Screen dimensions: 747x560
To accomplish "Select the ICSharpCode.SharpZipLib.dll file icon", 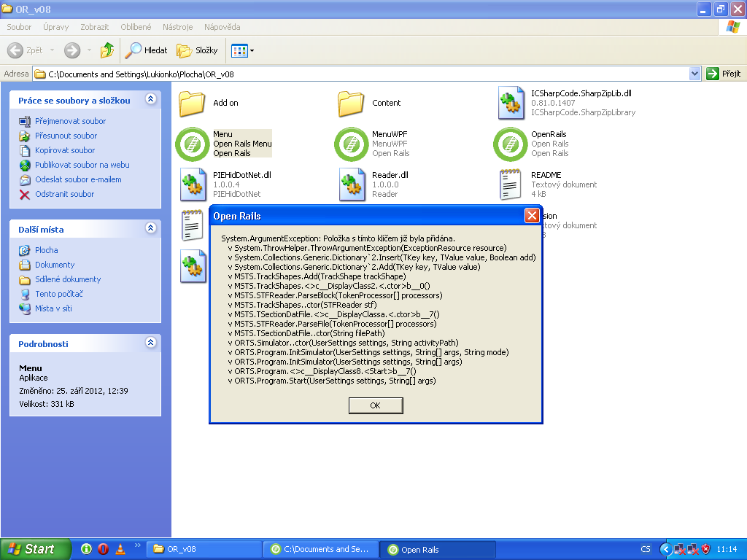I will click(510, 103).
